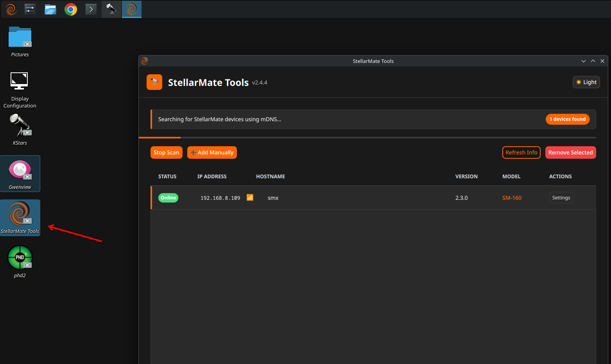Viewport: 611px width, 364px height.
Task: Click the ACTIONS column header
Action: [x=561, y=176]
